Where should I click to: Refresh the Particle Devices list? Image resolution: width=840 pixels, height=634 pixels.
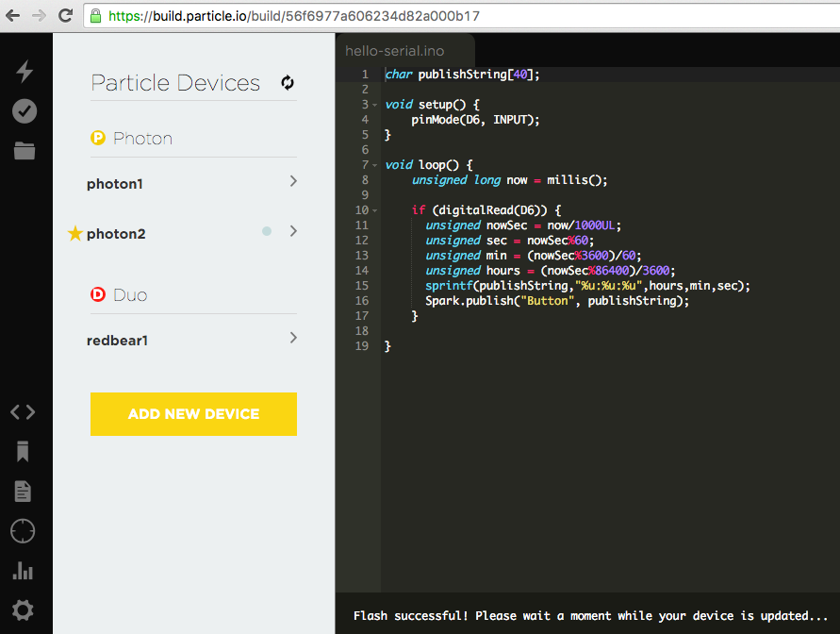(x=288, y=83)
